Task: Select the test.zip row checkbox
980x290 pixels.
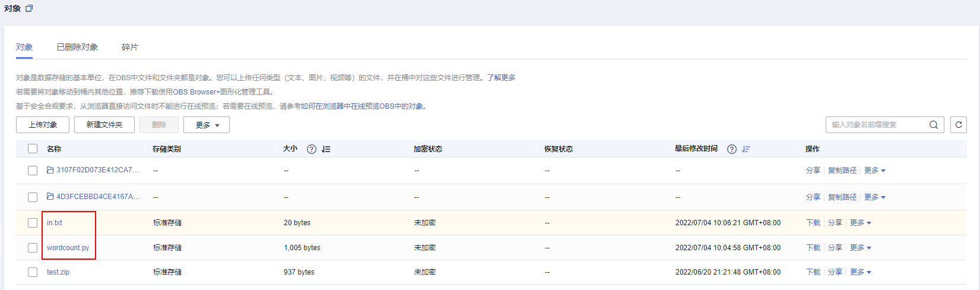Action: coord(33,272)
